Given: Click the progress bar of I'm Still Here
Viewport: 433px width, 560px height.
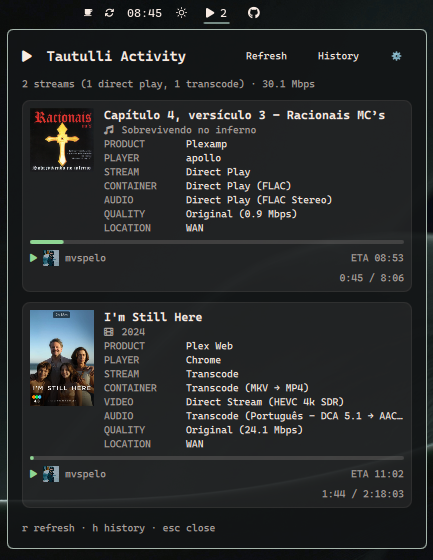Looking at the screenshot, I should pos(217,458).
